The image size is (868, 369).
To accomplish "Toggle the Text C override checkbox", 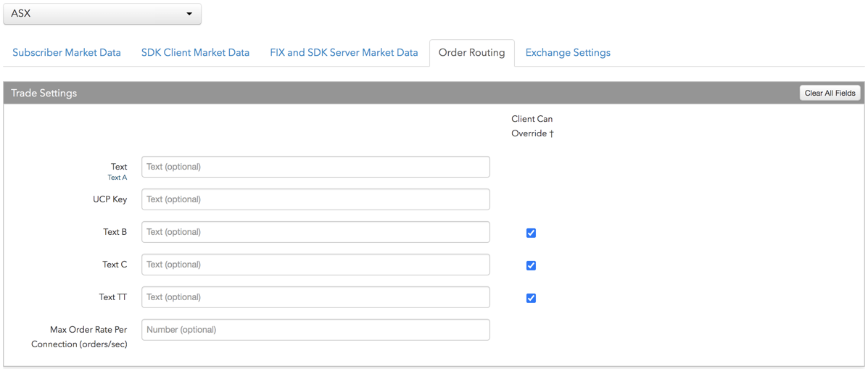I will (x=531, y=265).
